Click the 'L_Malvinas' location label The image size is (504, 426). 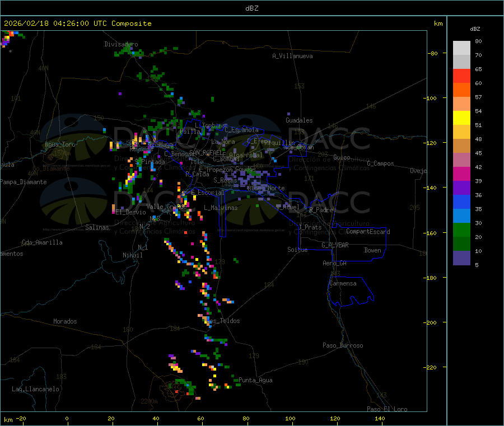point(221,208)
